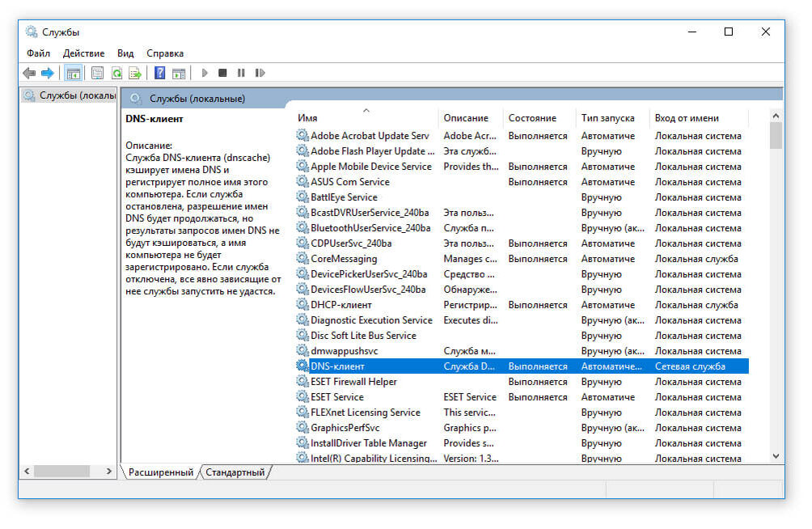The width and height of the screenshot is (812, 529).
Task: Click the ESET Service description cell
Action: point(470,397)
